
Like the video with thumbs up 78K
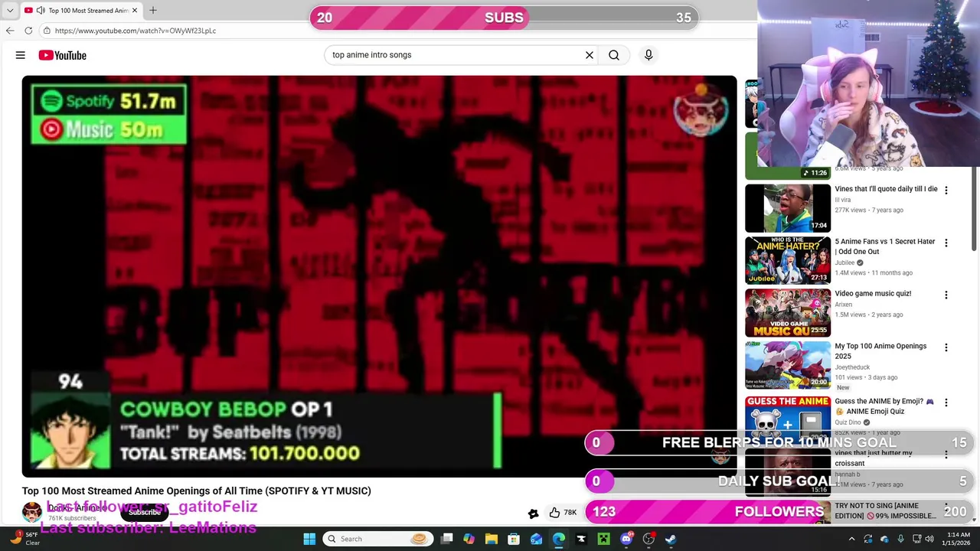[x=563, y=513]
